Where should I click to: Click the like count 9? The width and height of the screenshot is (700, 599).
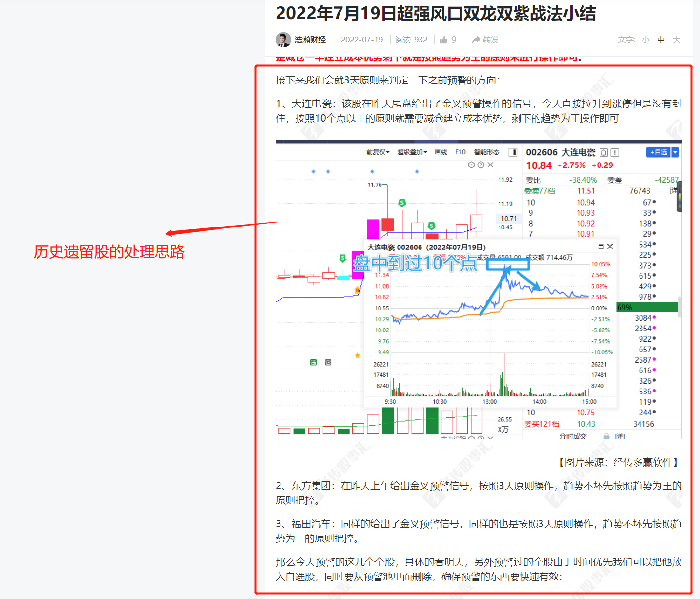(x=454, y=40)
